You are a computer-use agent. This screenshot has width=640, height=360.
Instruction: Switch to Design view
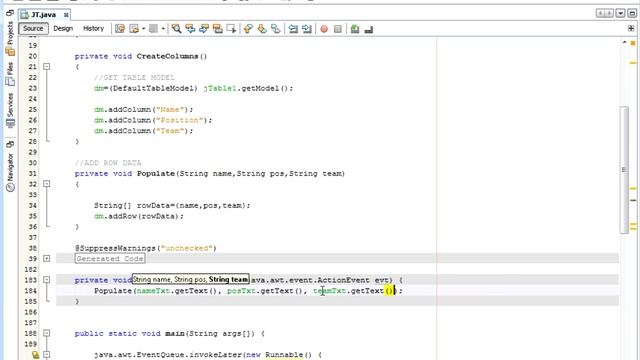pyautogui.click(x=63, y=29)
